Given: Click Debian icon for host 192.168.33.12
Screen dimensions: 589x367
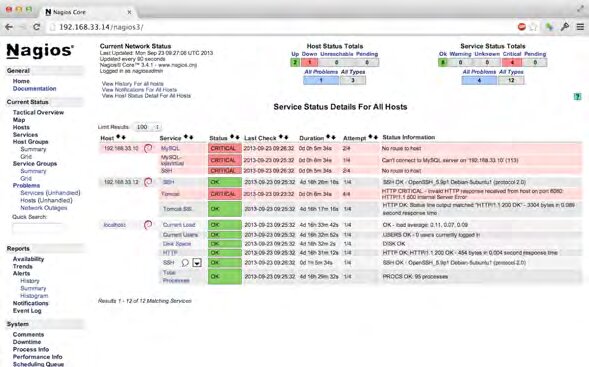Looking at the screenshot, I should (x=148, y=182).
